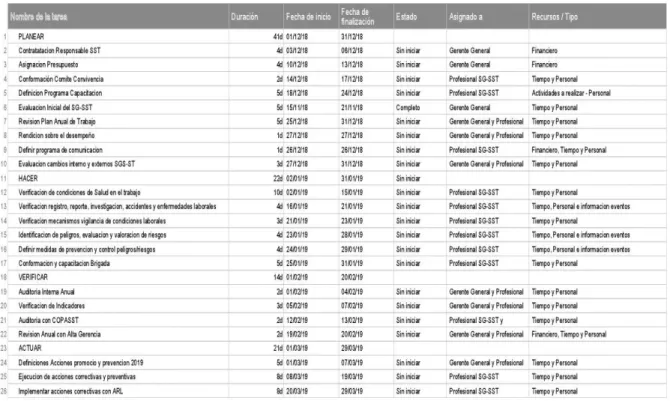Select 'Evaluacion Inicial del SG-SST' task cell
670x401 pixels.
click(55, 107)
